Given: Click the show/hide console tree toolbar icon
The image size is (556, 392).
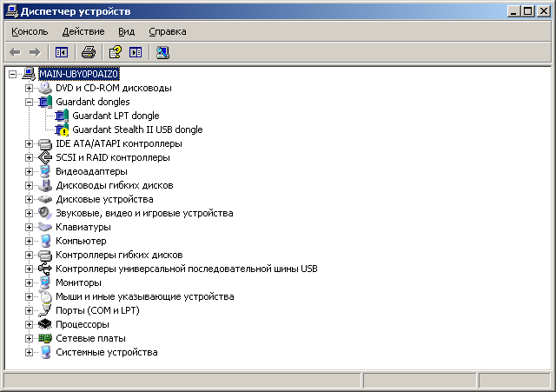Looking at the screenshot, I should click(62, 52).
